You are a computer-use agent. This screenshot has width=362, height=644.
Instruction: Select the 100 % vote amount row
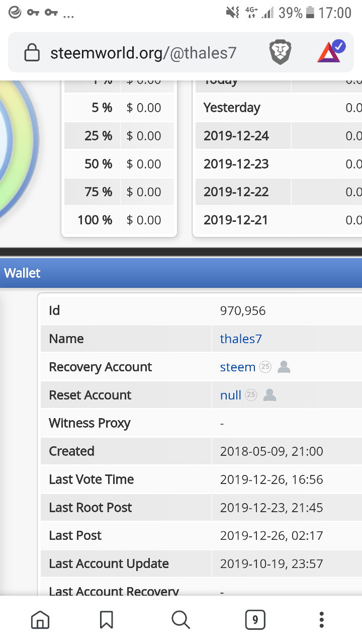click(119, 220)
